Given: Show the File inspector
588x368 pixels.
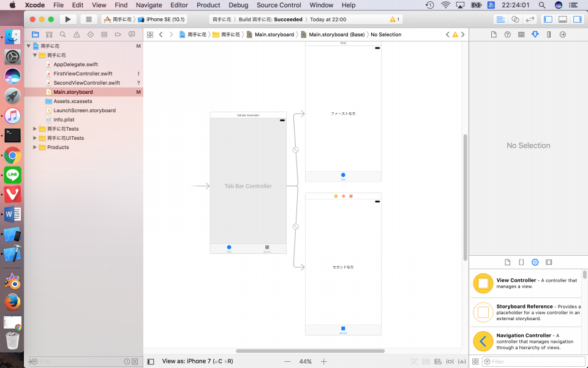Looking at the screenshot, I should coord(494,34).
